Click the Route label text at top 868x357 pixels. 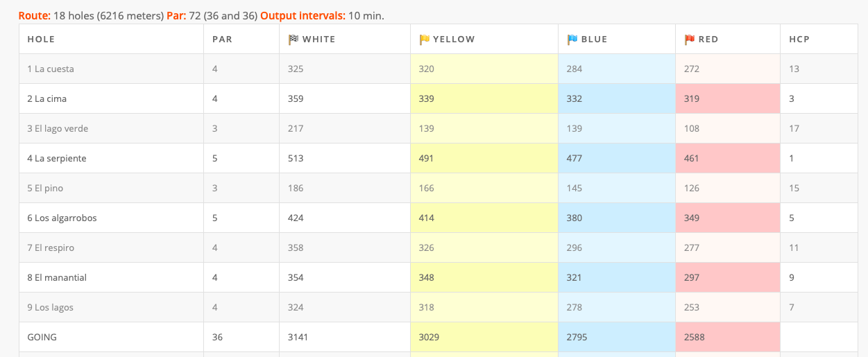(35, 15)
